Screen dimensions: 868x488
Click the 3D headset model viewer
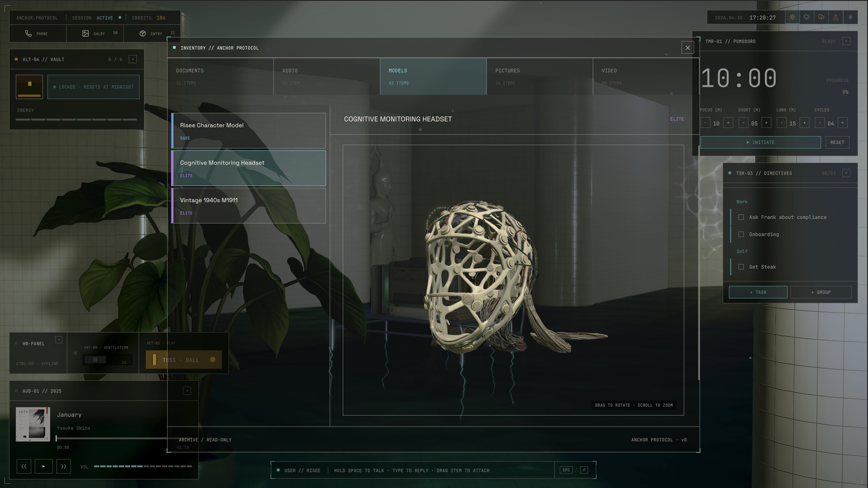513,280
